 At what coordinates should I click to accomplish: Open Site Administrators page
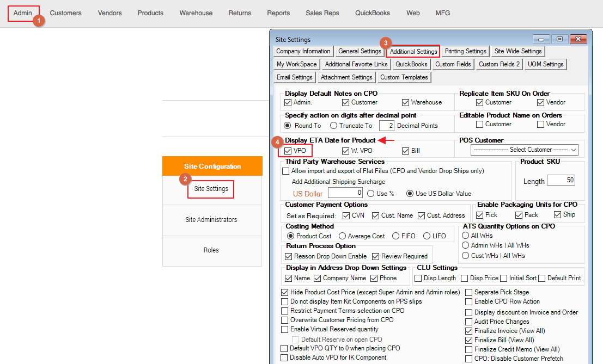[211, 220]
